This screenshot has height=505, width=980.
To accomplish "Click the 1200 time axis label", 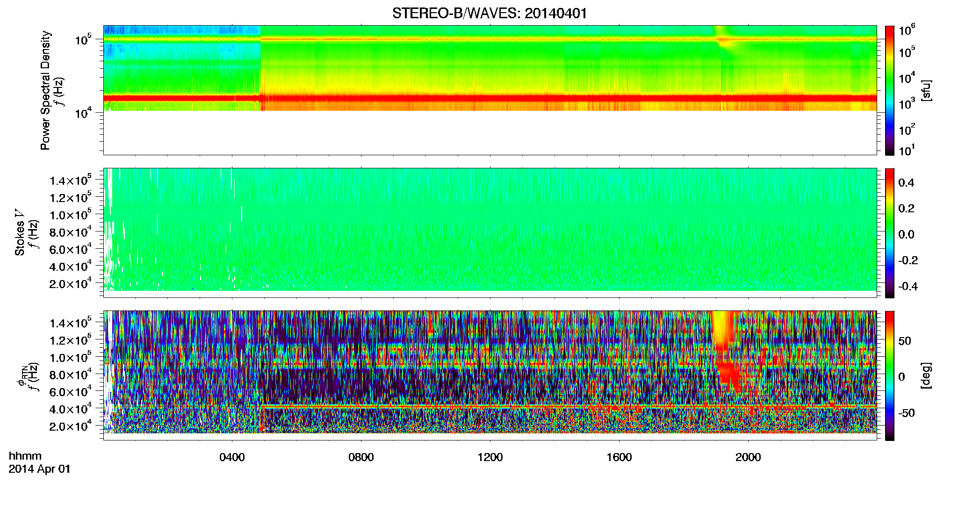I will tap(490, 457).
